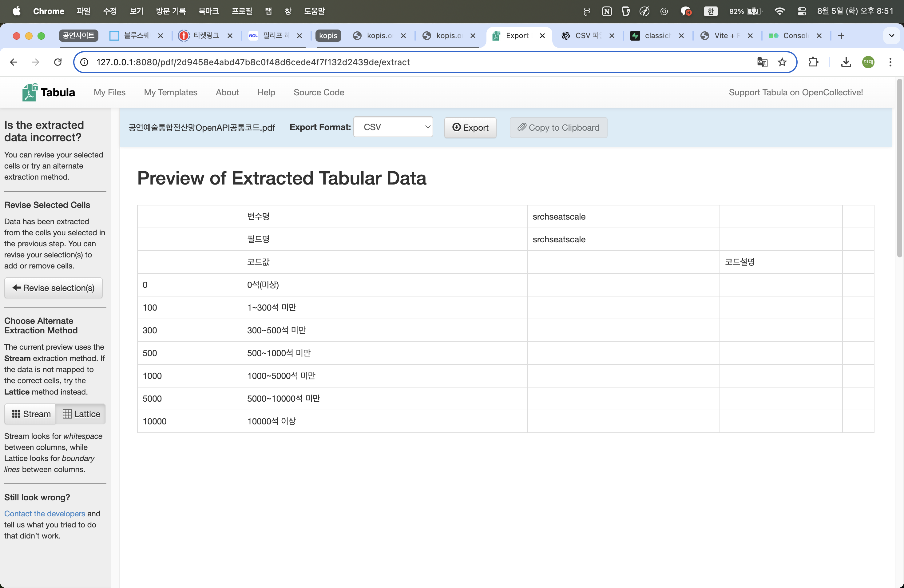Open the Chrome three-dot menu
The image size is (904, 588).
coord(890,62)
